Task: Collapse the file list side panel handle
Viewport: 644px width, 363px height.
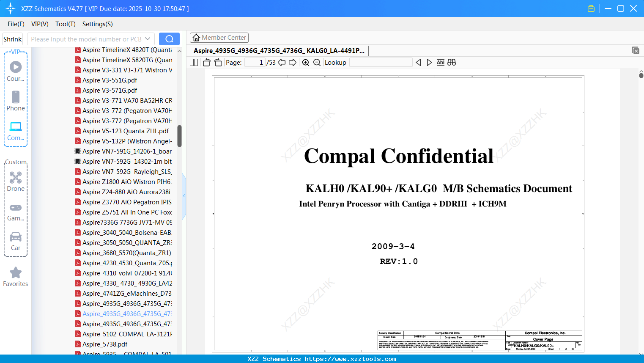Action: (x=184, y=195)
